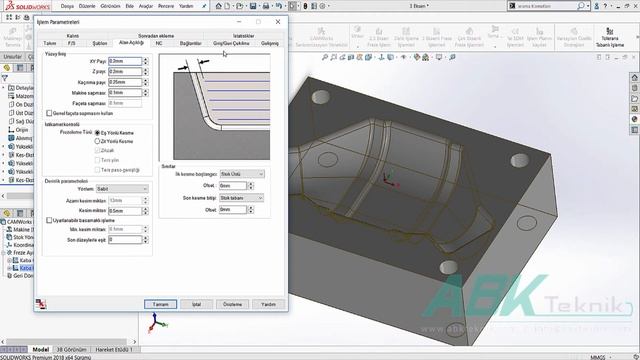Open the Yöntem dropdown
Screen dimensions: 640x360
pyautogui.click(x=122, y=189)
